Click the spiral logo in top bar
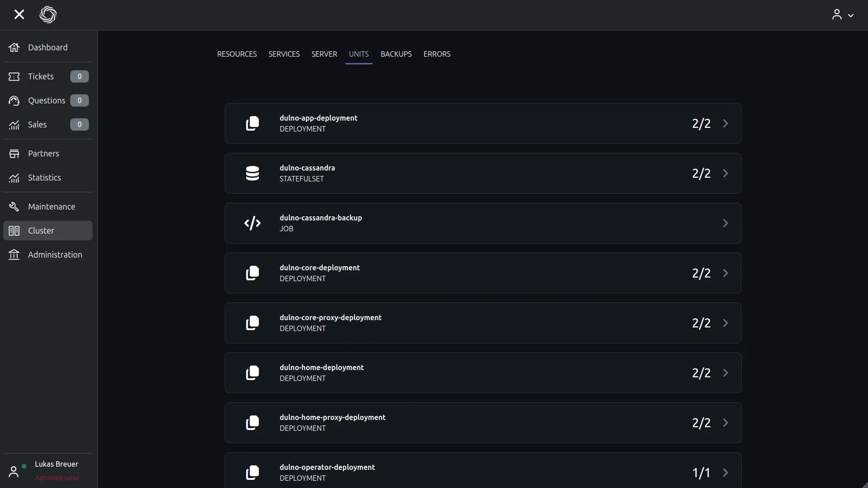868x488 pixels. click(x=48, y=15)
